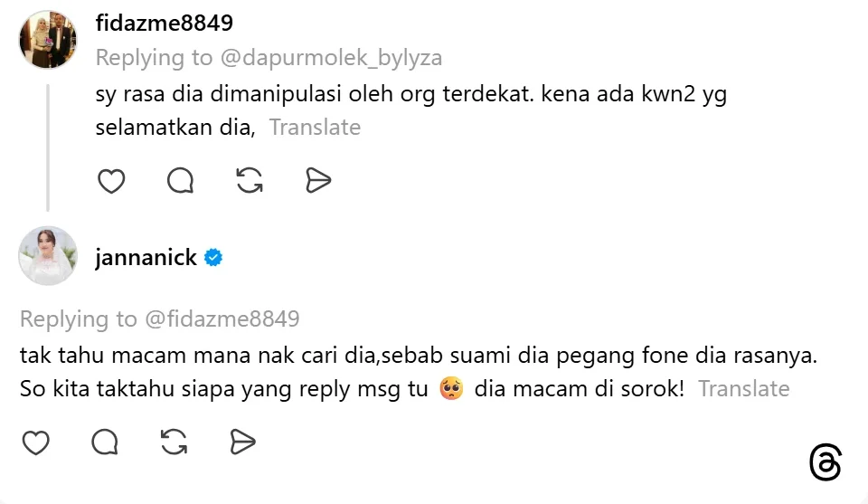The image size is (868, 504).
Task: Click the Threads logo
Action: 825,463
